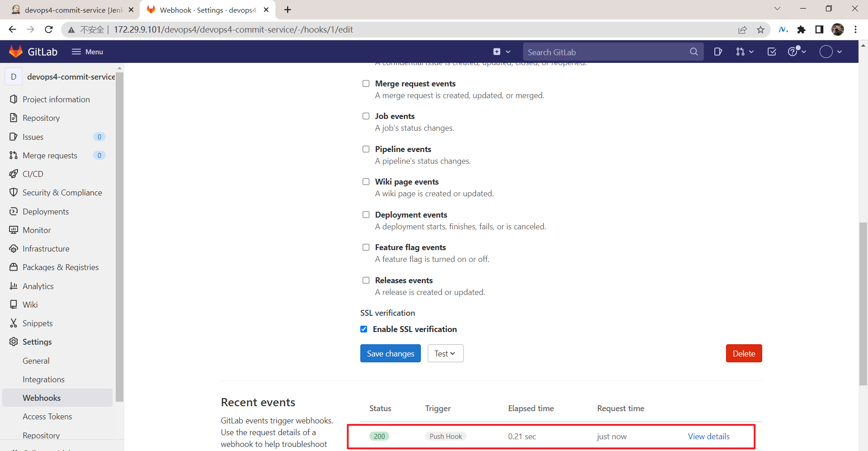Image resolution: width=868 pixels, height=451 pixels.
Task: Open General settings submenu item
Action: 36,361
